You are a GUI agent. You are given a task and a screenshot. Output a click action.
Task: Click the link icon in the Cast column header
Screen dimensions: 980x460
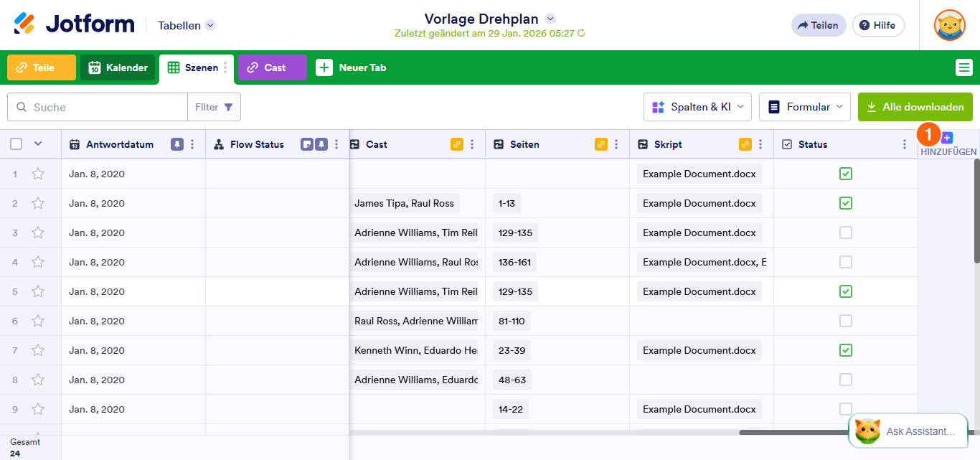(457, 144)
